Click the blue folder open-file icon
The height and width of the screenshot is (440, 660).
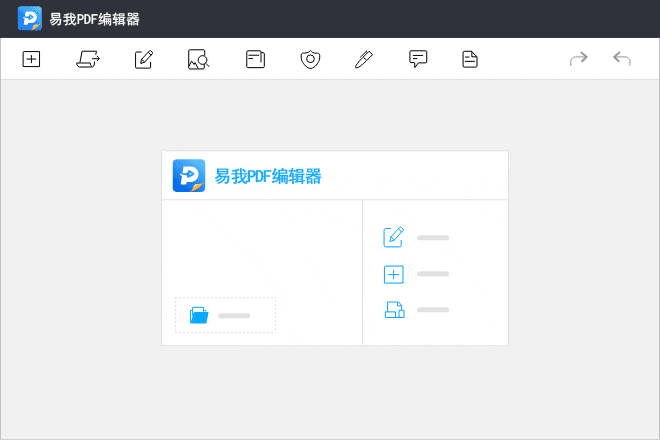click(x=199, y=316)
